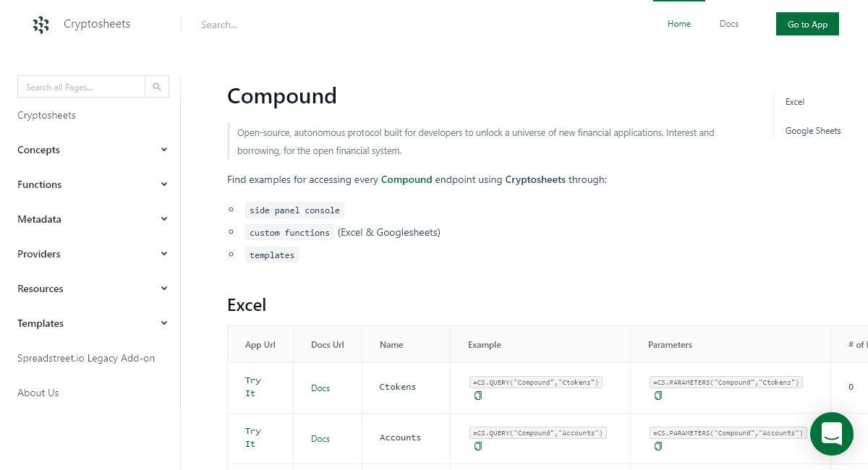Click the Cryptosheets logo icon
This screenshot has height=470, width=868.
41,24
